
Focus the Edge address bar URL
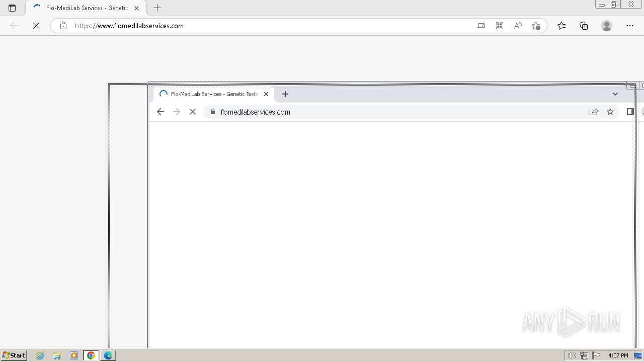129,26
